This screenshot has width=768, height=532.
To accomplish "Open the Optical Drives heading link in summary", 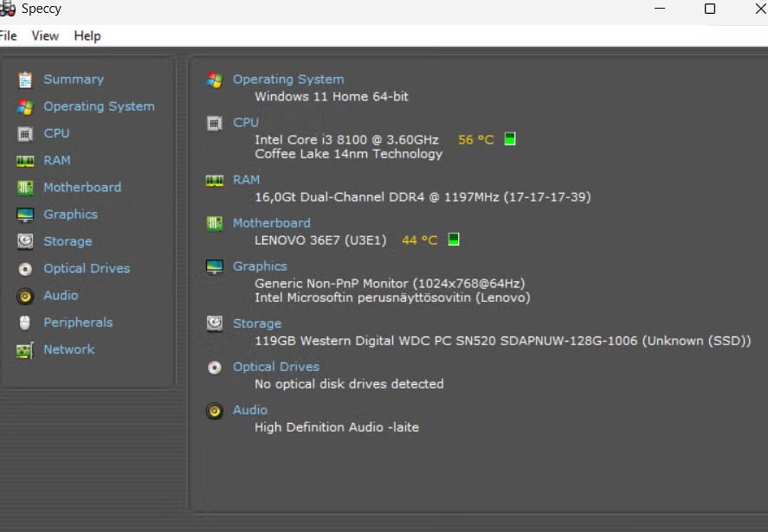I will coord(275,367).
